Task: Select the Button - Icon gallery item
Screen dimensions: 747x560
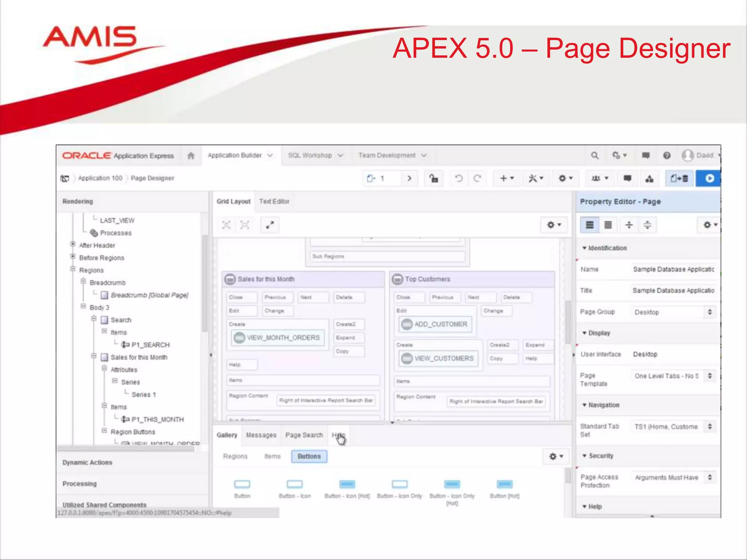Action: point(295,489)
